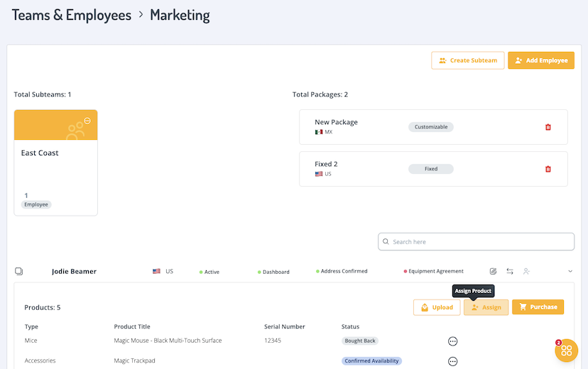Collapse Jodie Beamer's row with chevron

click(570, 271)
